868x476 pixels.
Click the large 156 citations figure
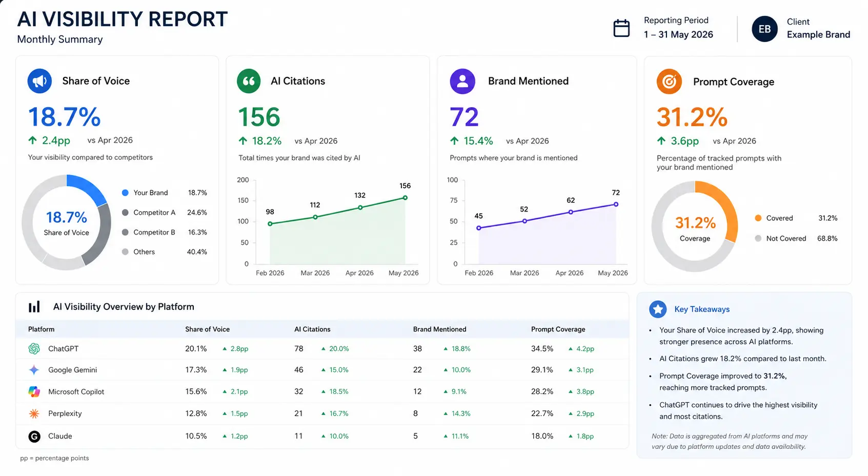(x=259, y=117)
